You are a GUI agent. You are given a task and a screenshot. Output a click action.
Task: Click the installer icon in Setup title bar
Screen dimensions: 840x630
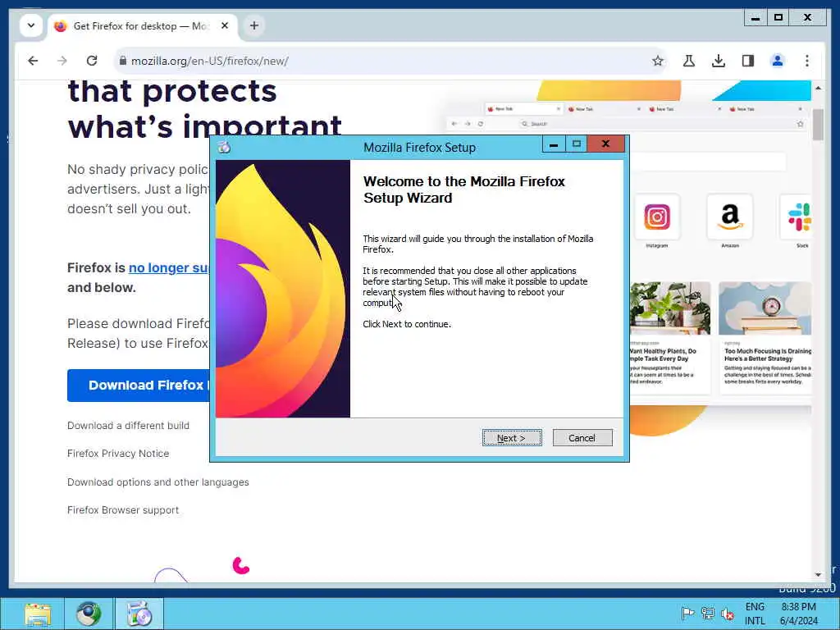click(x=225, y=148)
